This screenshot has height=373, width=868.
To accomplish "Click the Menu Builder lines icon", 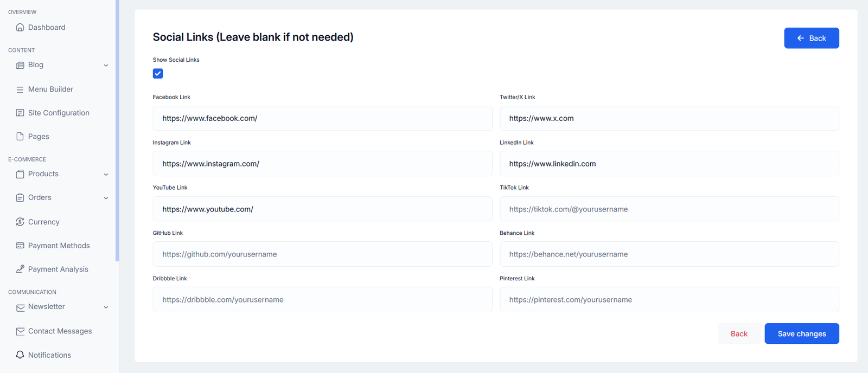I will point(20,89).
